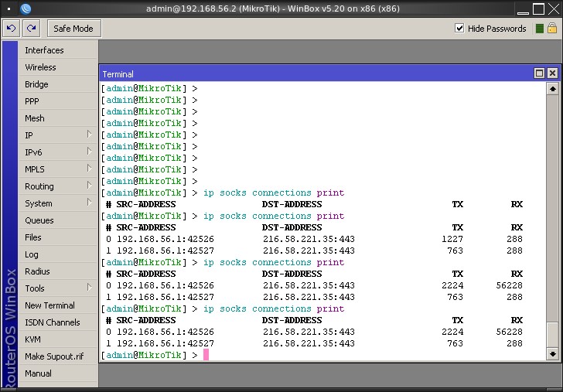
Task: Maximize the WinBox main window
Action: tap(538, 9)
